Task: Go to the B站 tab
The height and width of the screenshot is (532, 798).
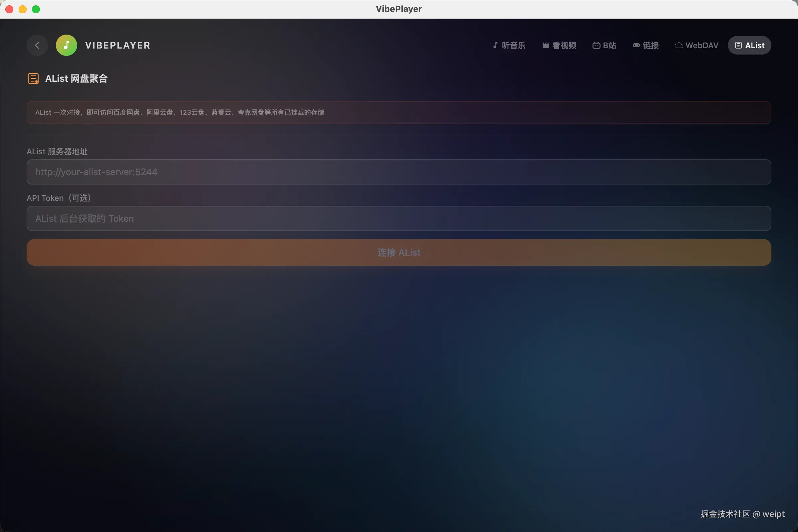Action: (609, 45)
